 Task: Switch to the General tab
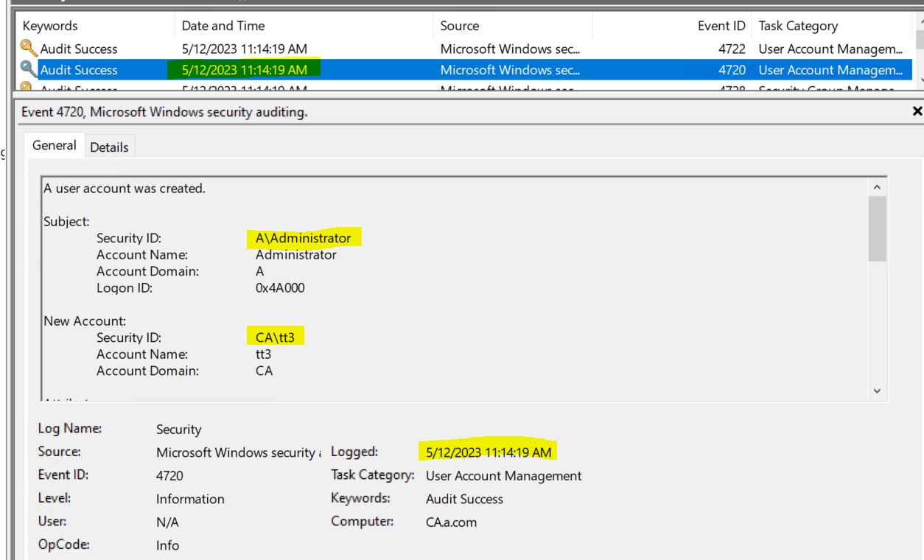[x=55, y=145]
